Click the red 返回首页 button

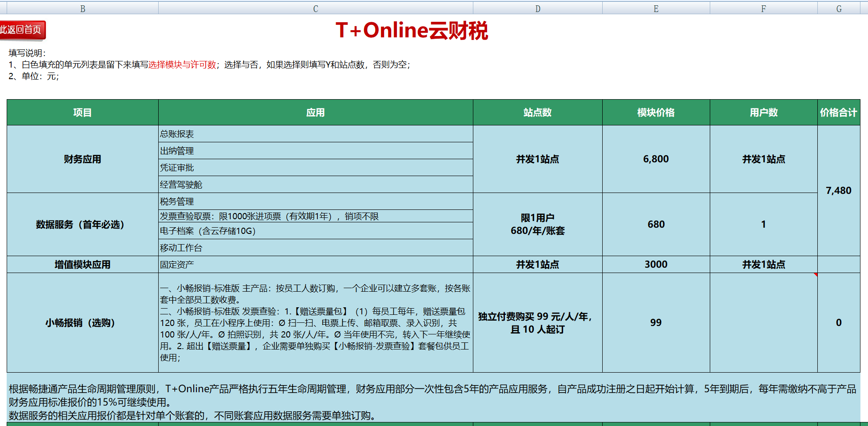22,30
